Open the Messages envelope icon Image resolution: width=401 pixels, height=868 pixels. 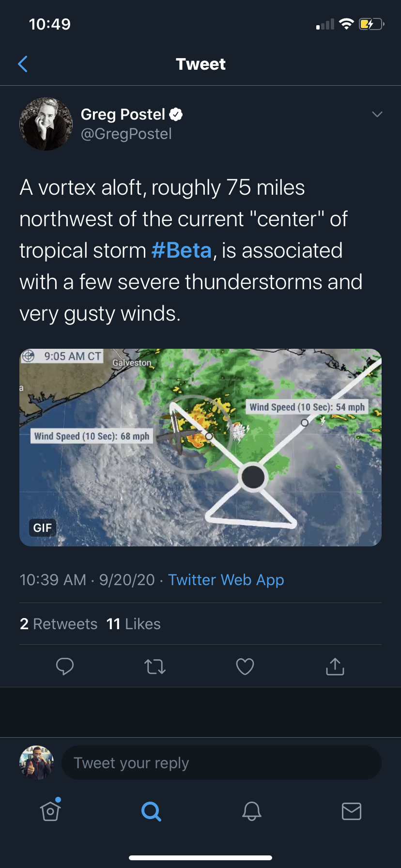coord(352,811)
